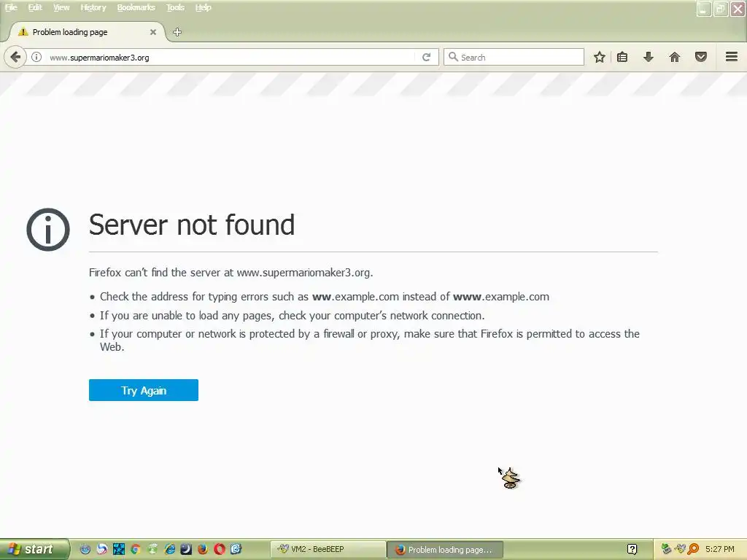Open the History menu
The width and height of the screenshot is (747, 560).
pos(93,7)
